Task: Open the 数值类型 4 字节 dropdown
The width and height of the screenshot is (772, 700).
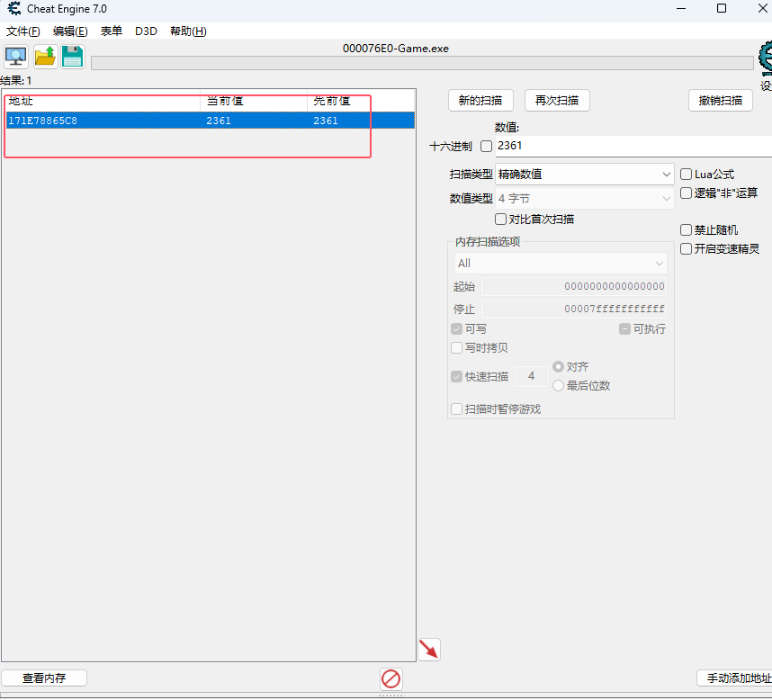Action: (x=585, y=198)
